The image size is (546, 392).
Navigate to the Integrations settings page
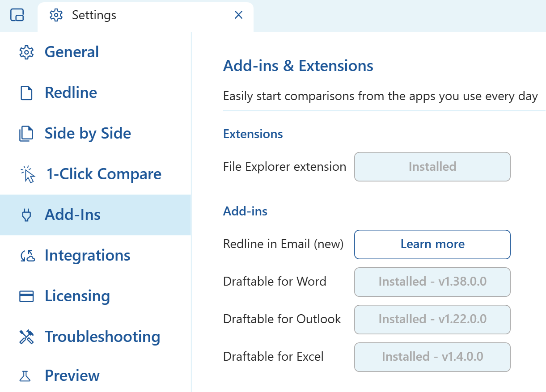(88, 255)
